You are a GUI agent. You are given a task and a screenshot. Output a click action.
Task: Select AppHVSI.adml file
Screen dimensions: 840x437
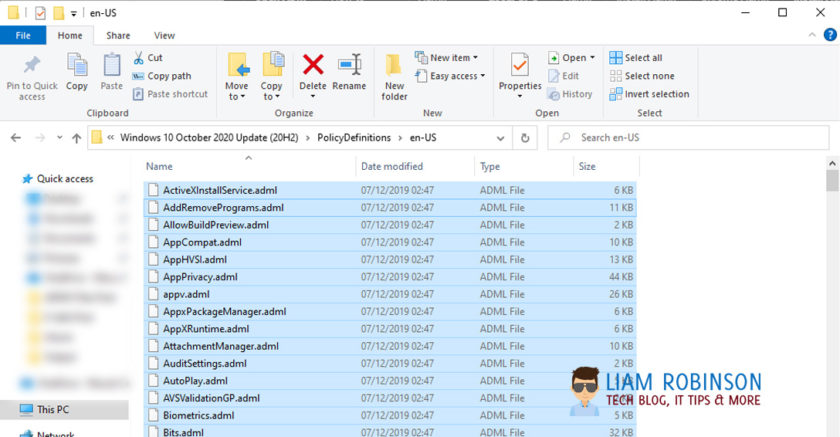tap(390, 259)
